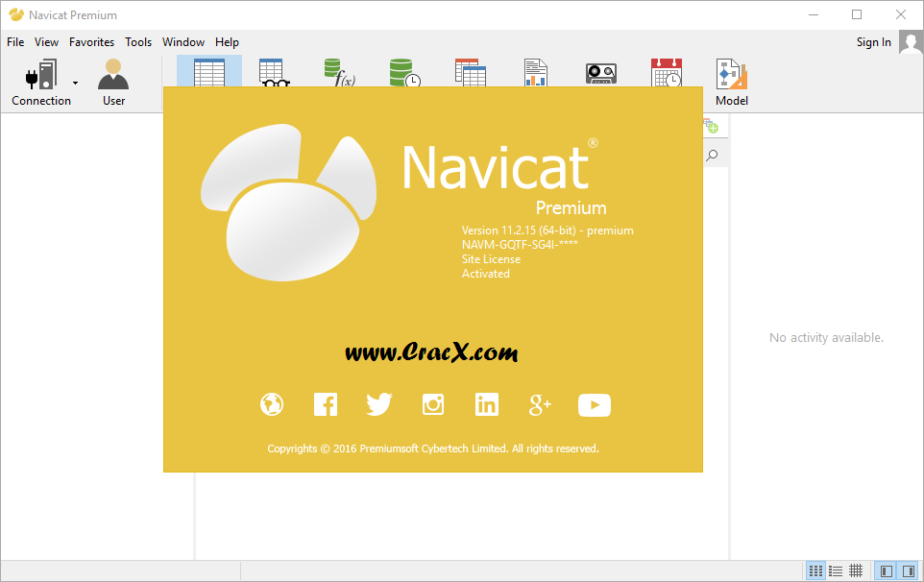
Task: Open the Facebook icon on splash
Action: pyautogui.click(x=326, y=404)
